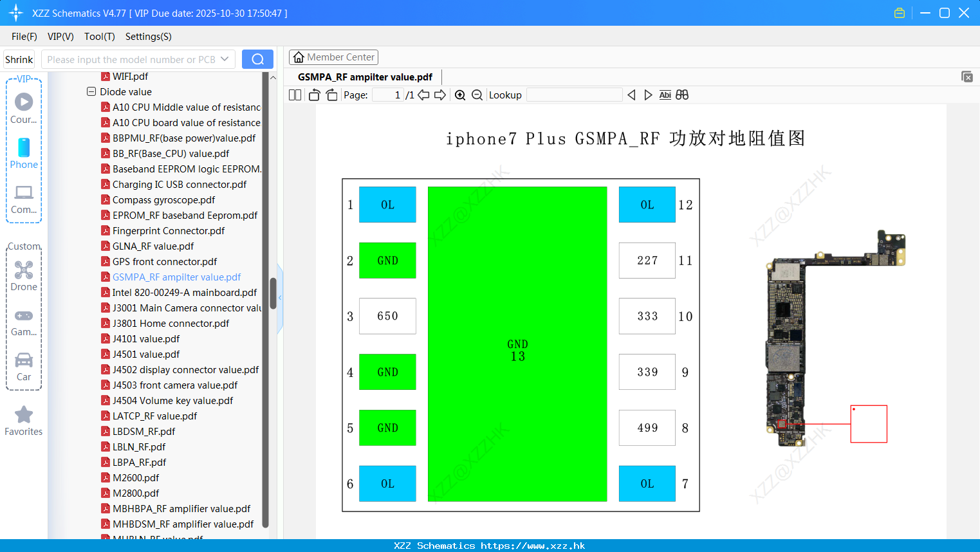Viewport: 980px width, 552px height.
Task: Close the document tab panel icon
Action: click(966, 77)
